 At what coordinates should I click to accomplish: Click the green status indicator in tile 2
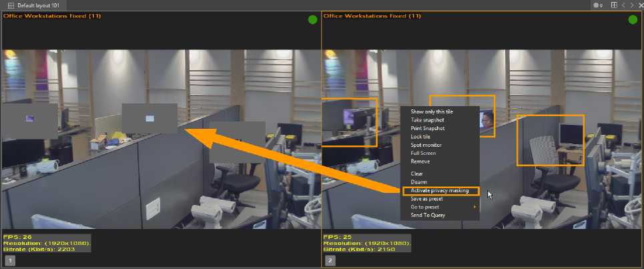[632, 20]
